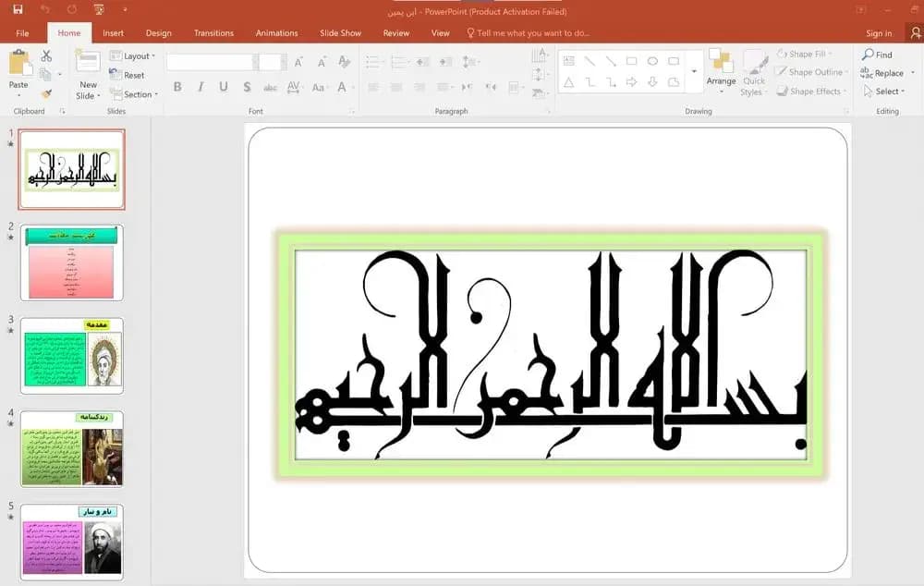Click the Find button

tap(878, 55)
